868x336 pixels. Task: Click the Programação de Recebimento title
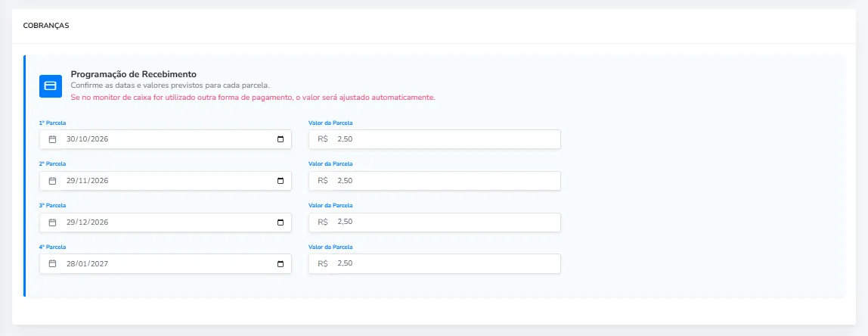pyautogui.click(x=134, y=73)
